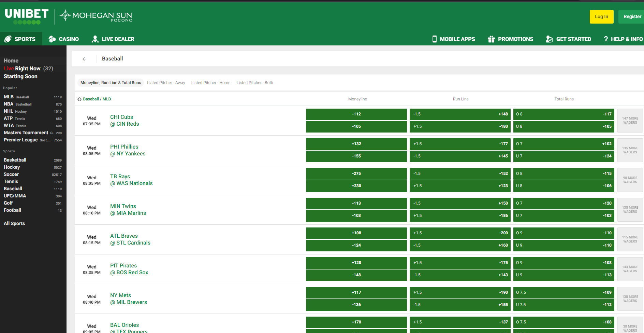The image size is (644, 333).
Task: Open the Sports tab
Action: pos(21,39)
